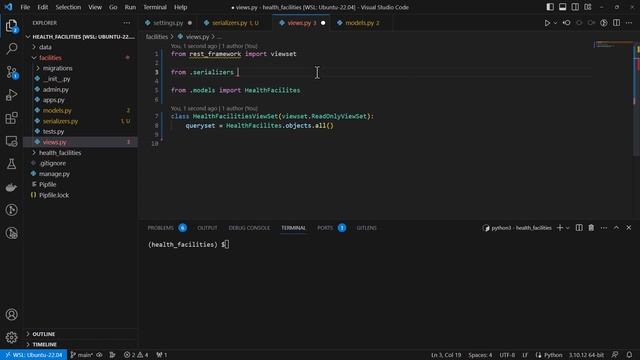Change indentation via Spaces: 4
Image resolution: width=640 pixels, height=360 pixels.
[480, 355]
